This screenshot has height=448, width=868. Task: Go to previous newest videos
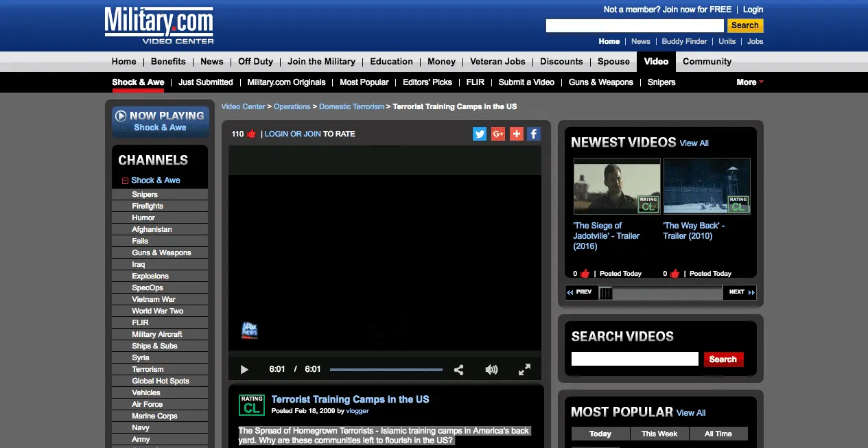580,292
